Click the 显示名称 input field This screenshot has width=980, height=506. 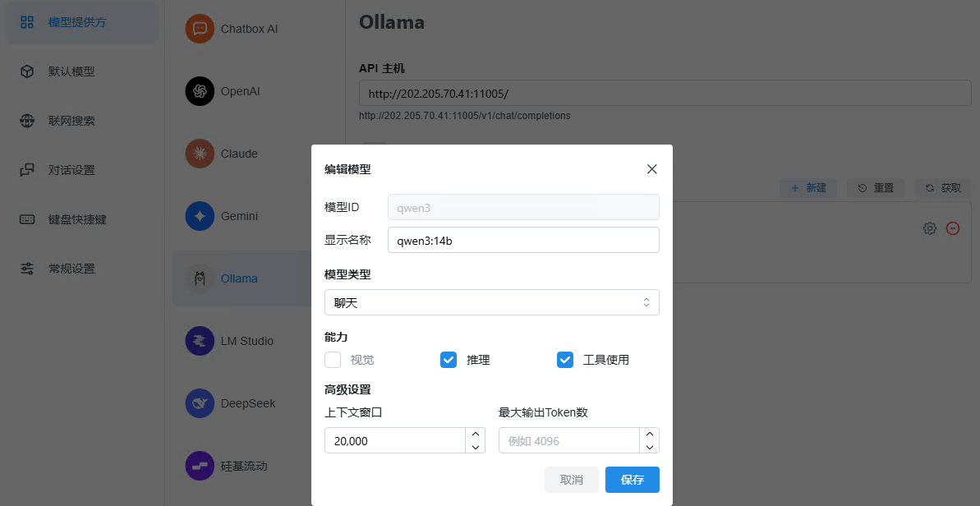point(523,240)
